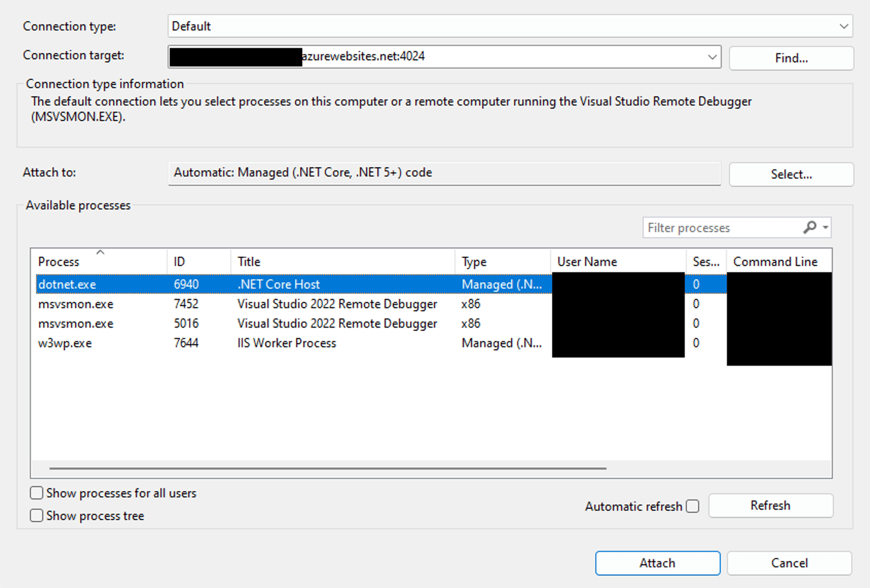Enable Show process tree checkbox
This screenshot has height=588, width=870.
pos(36,515)
